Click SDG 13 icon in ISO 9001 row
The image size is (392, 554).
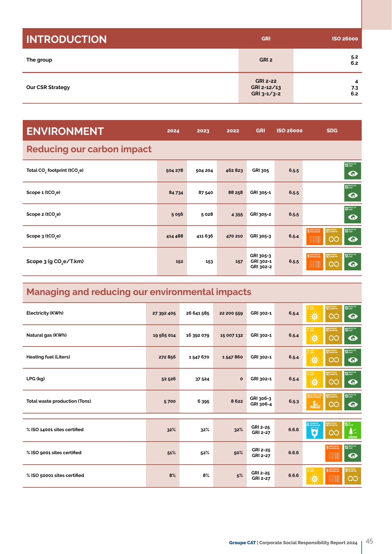[x=353, y=453]
